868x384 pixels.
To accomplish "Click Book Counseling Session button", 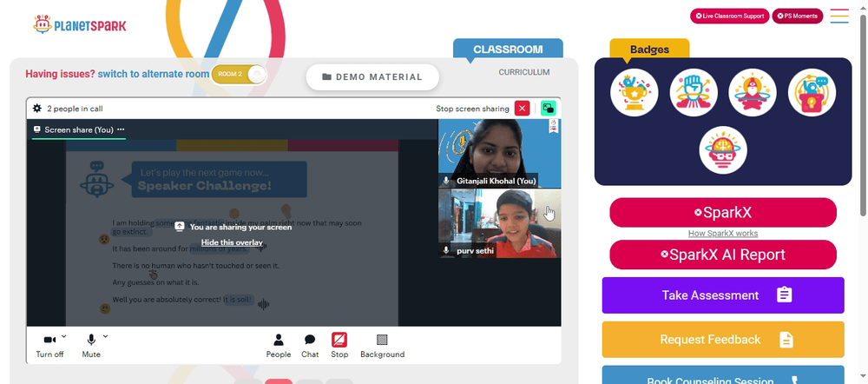I will click(x=723, y=375).
